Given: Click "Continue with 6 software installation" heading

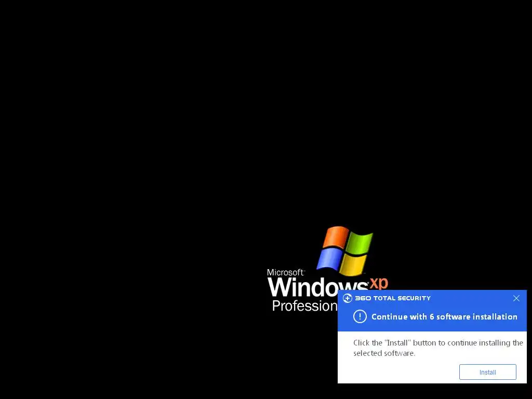Looking at the screenshot, I should coord(444,316).
